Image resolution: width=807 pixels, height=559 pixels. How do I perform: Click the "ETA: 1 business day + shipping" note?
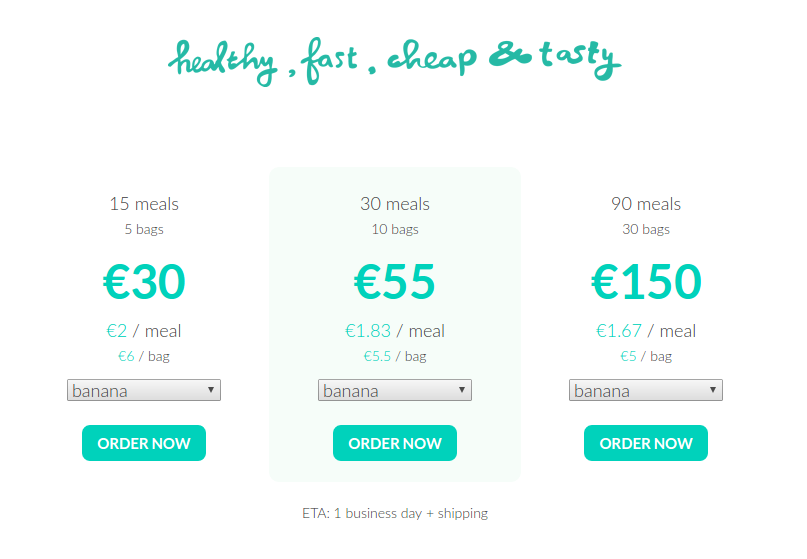[x=395, y=513]
